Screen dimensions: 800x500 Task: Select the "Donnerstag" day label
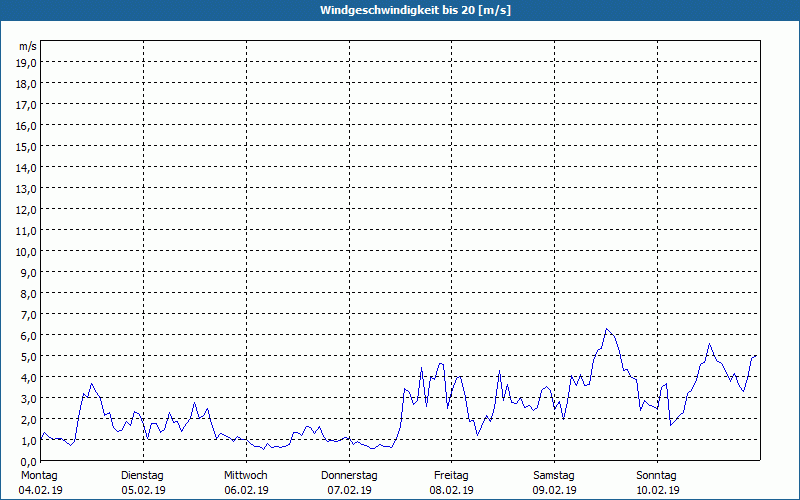pyautogui.click(x=349, y=476)
